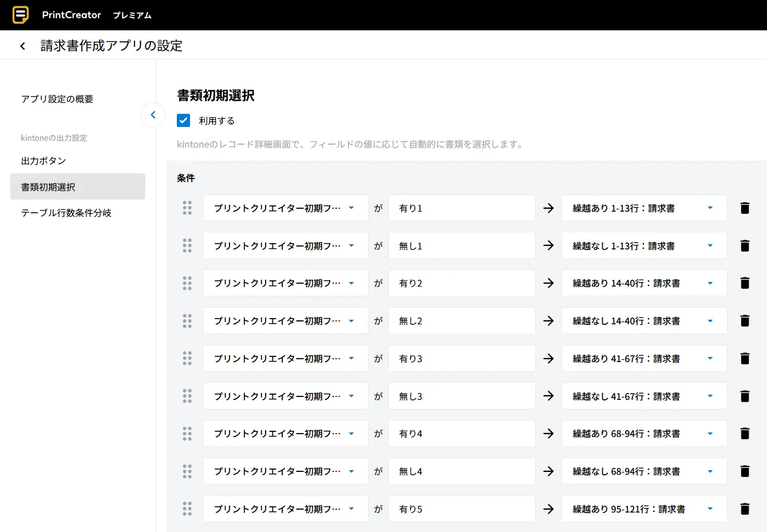
Task: Select 出力ボタン in the sidebar
Action: [x=44, y=161]
